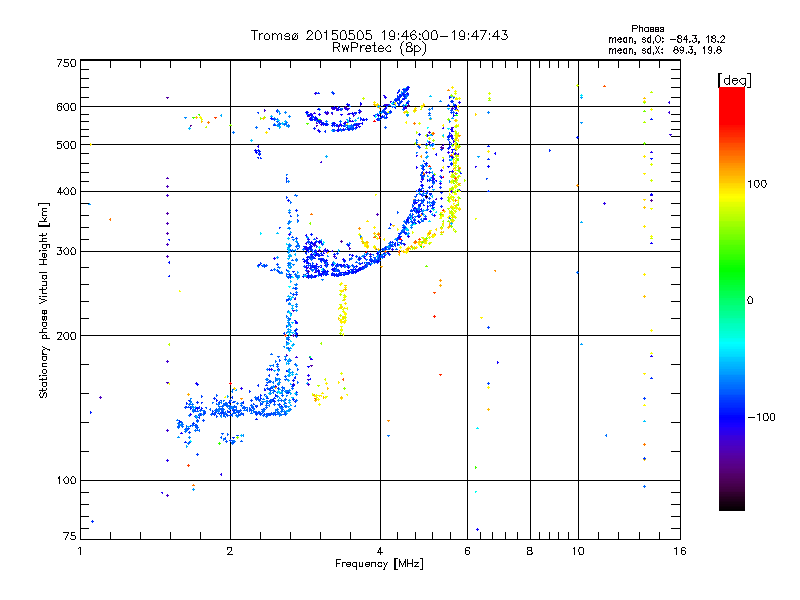Click the y-axis label '600'
The height and width of the screenshot is (600, 800).
[x=66, y=107]
